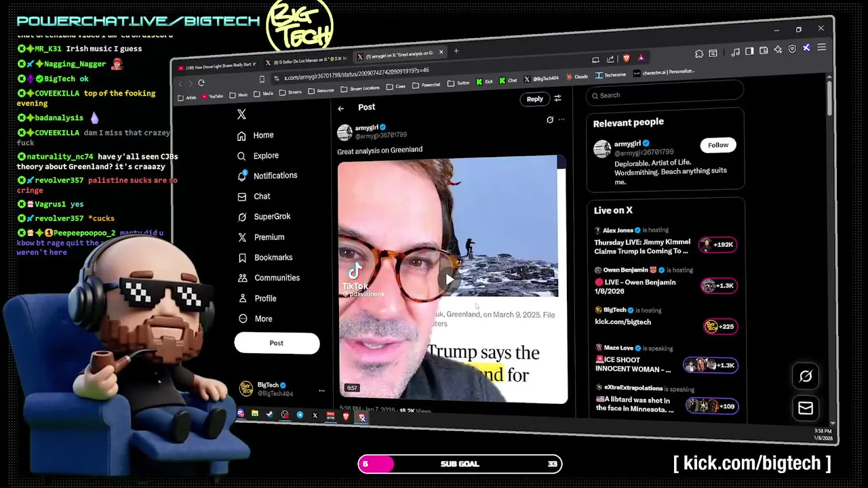Open Claude bookmark
Viewport: 868px width, 488px height.
coord(577,77)
